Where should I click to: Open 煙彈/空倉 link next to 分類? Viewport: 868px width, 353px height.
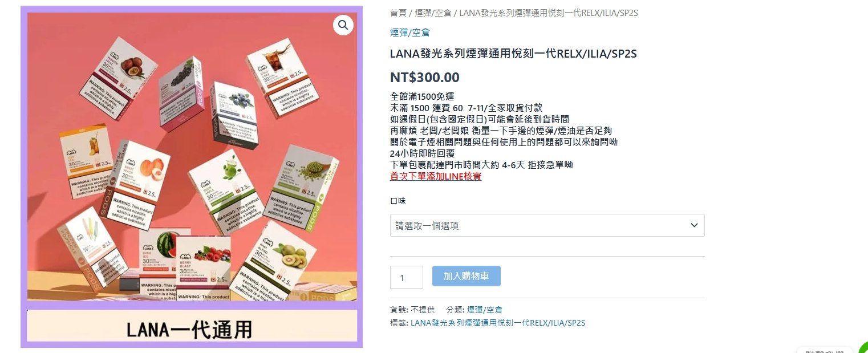click(485, 310)
